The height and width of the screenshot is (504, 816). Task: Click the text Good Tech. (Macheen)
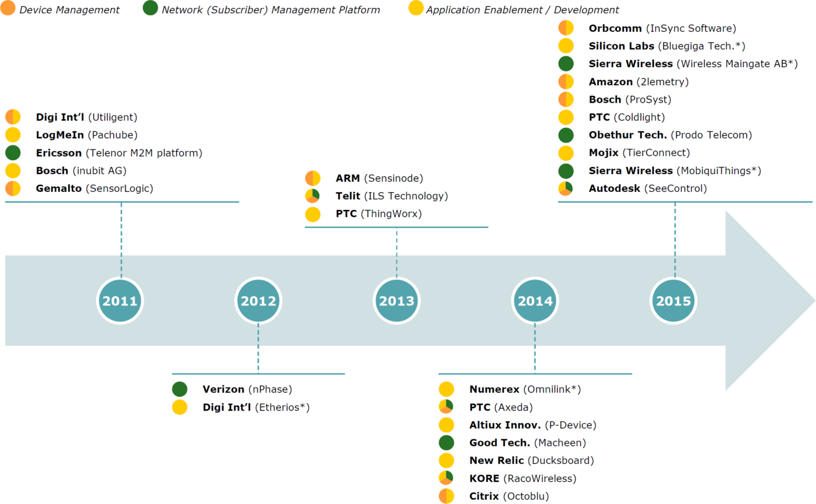pos(527,443)
